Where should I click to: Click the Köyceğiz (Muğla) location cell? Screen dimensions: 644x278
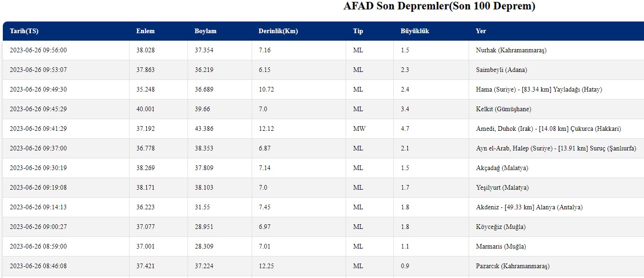(500, 227)
